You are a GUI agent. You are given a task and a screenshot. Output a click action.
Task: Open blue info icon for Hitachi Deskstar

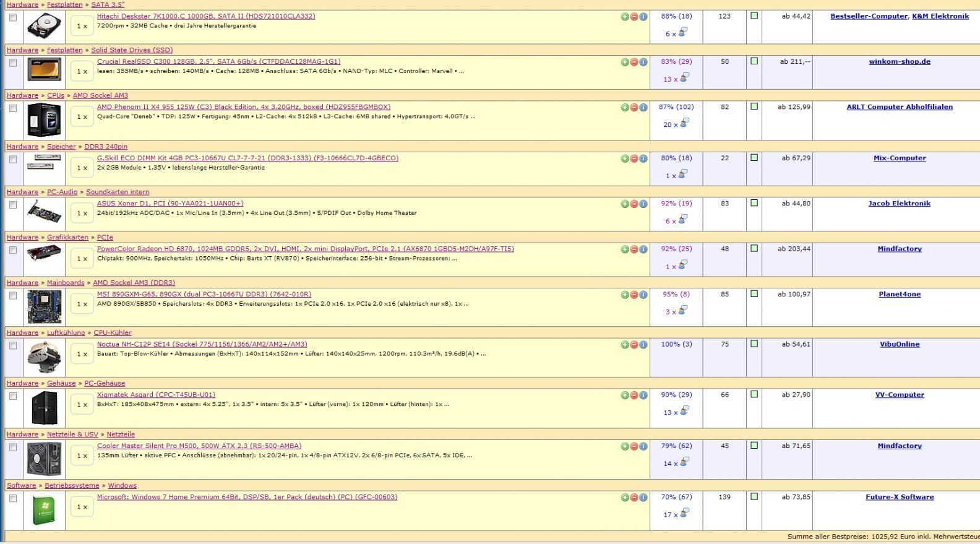(x=643, y=17)
